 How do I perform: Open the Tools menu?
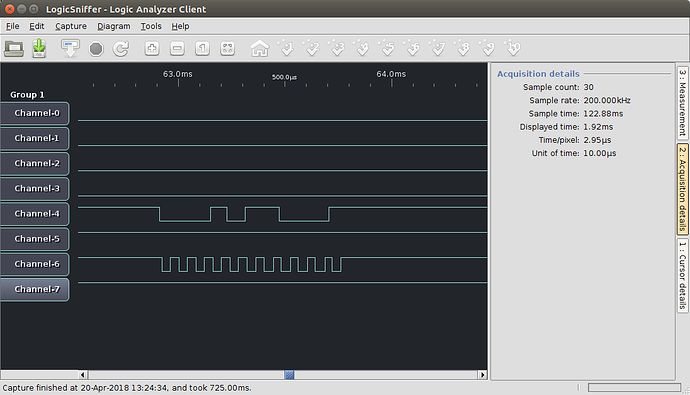pyautogui.click(x=151, y=26)
